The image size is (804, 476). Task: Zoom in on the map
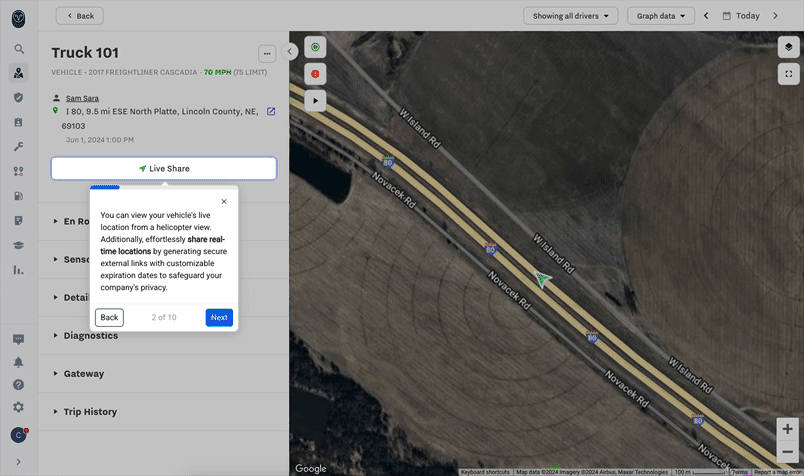click(x=788, y=429)
